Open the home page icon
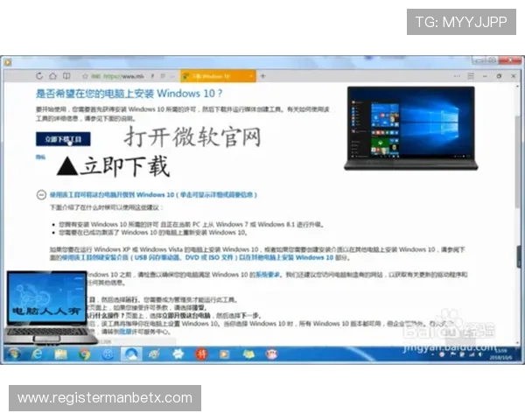This screenshot has width=525, height=420. pyautogui.click(x=53, y=76)
